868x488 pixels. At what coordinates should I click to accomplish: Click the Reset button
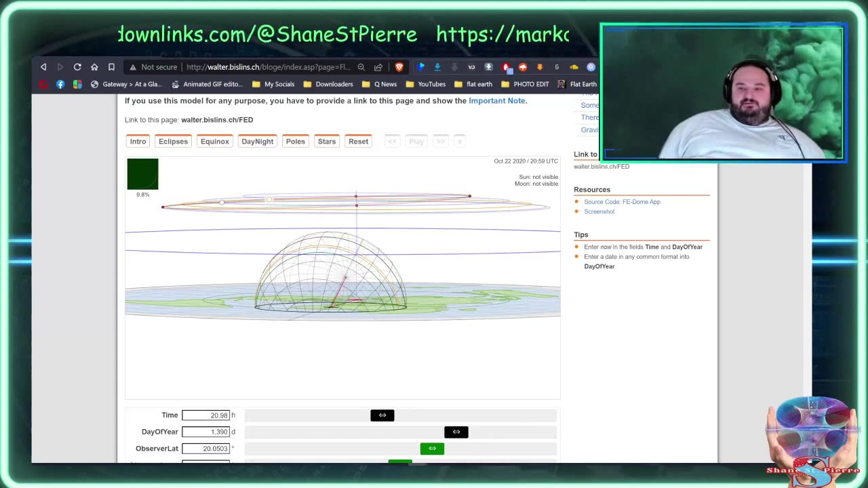[x=359, y=142]
